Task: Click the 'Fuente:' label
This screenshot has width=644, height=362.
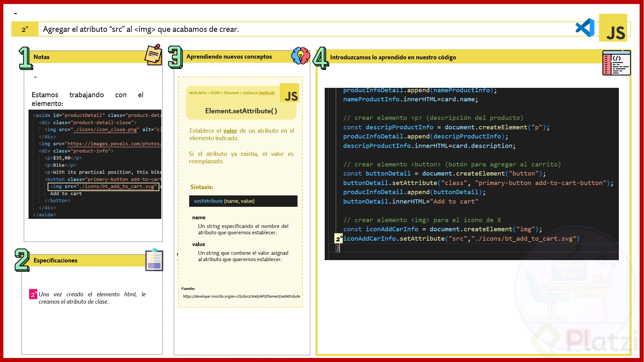Action: [188, 289]
